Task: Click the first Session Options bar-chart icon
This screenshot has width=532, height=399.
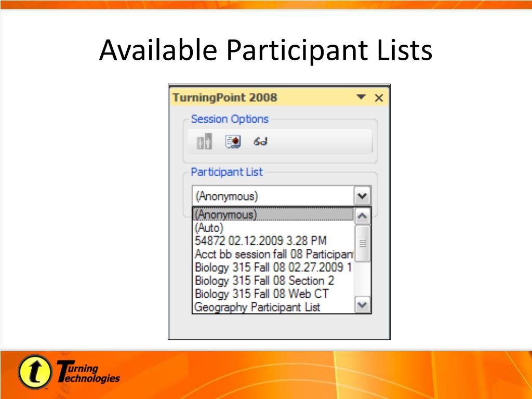Action: [x=204, y=141]
